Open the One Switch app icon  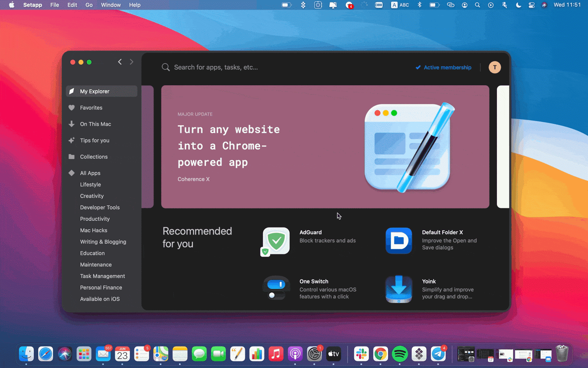(276, 288)
